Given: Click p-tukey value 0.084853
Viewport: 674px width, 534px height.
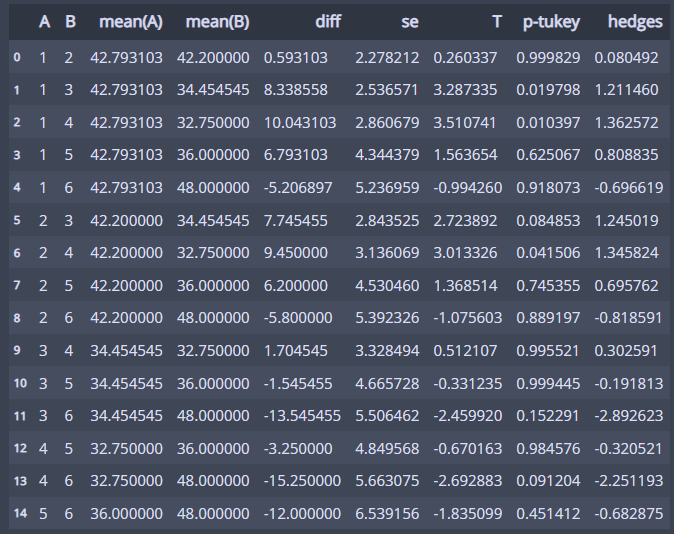Looking at the screenshot, I should coord(548,221).
